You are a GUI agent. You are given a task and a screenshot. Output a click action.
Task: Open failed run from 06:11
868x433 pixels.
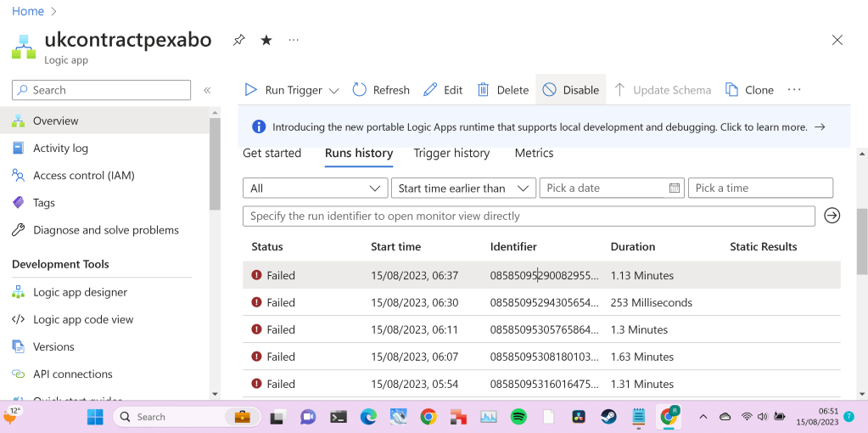click(x=541, y=329)
